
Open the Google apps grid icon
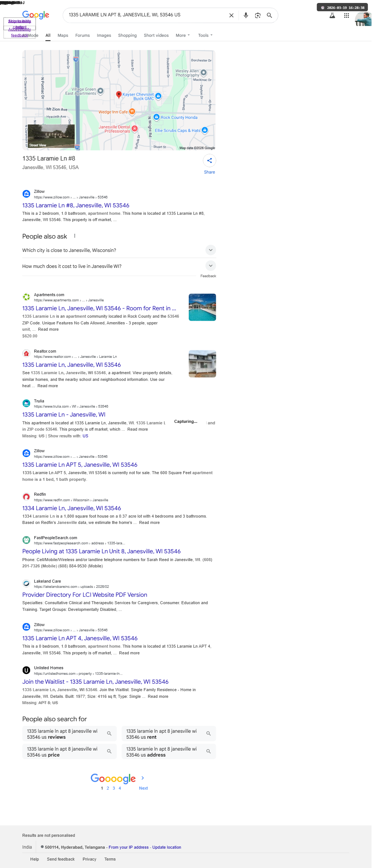[346, 16]
